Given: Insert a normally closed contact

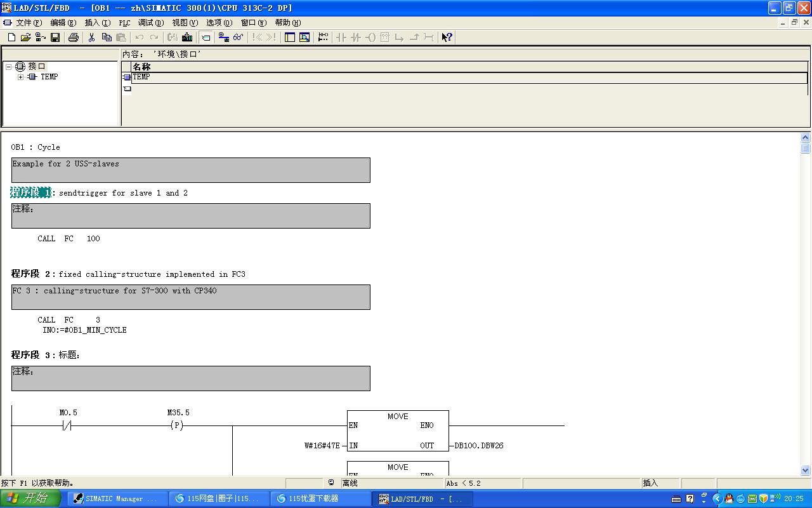Looking at the screenshot, I should 356,37.
